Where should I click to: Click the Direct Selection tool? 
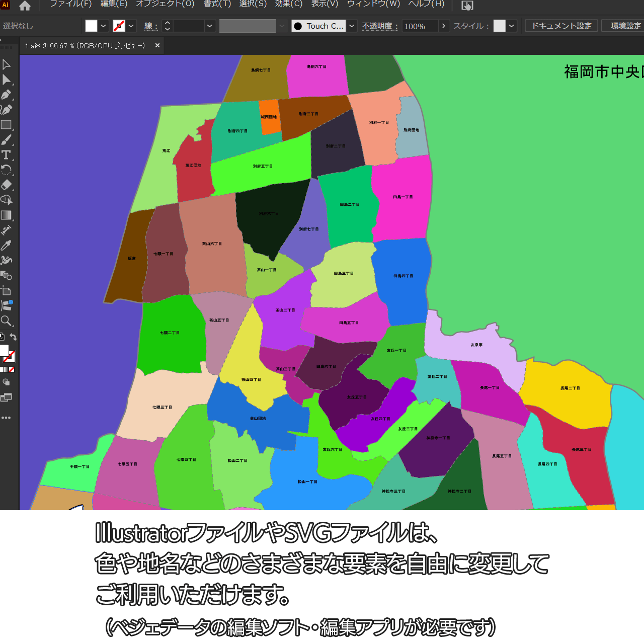coord(6,79)
